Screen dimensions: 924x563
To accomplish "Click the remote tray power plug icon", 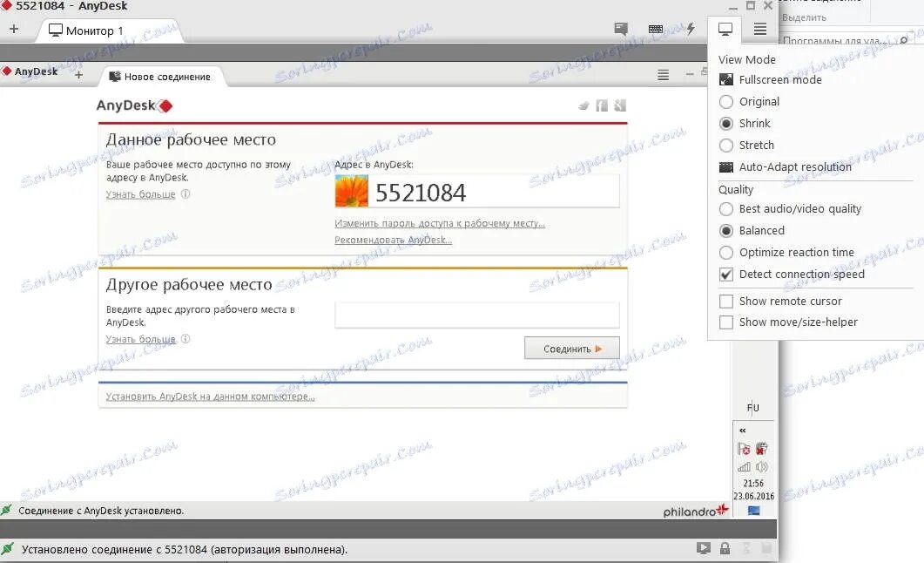I will pos(762,449).
